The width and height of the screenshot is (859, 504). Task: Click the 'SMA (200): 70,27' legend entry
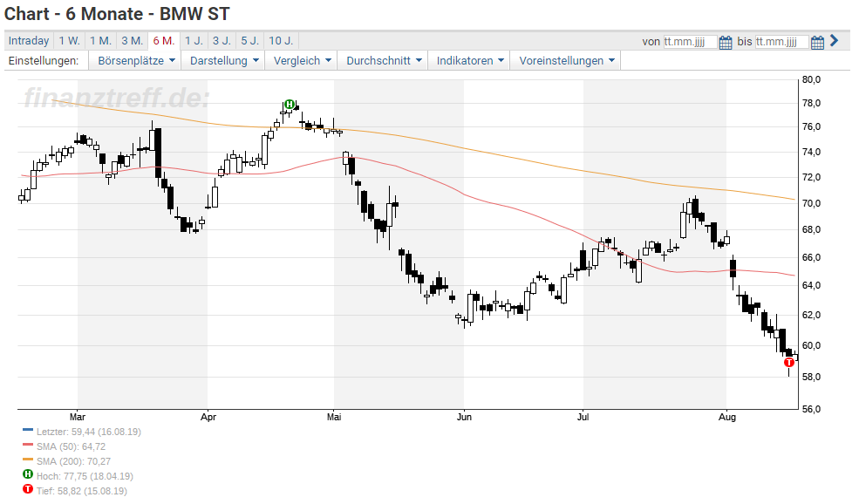coord(73,461)
